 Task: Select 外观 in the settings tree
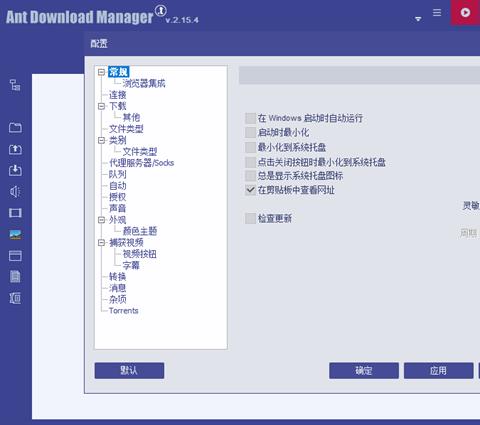118,220
